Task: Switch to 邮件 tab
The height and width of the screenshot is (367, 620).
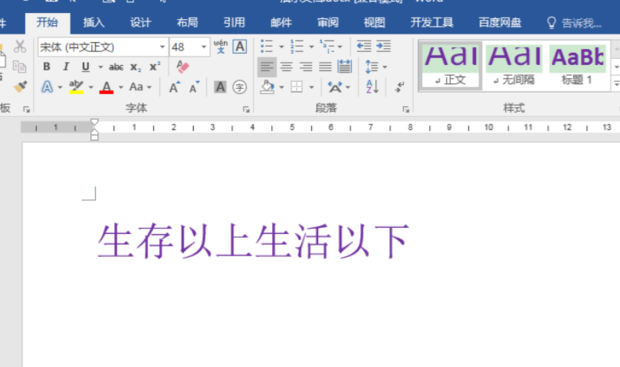Action: tap(281, 23)
